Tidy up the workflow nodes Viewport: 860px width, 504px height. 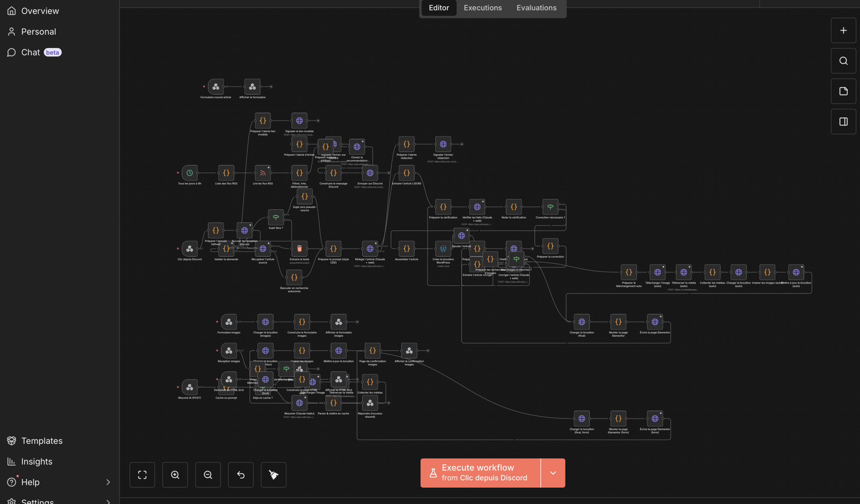tap(274, 475)
